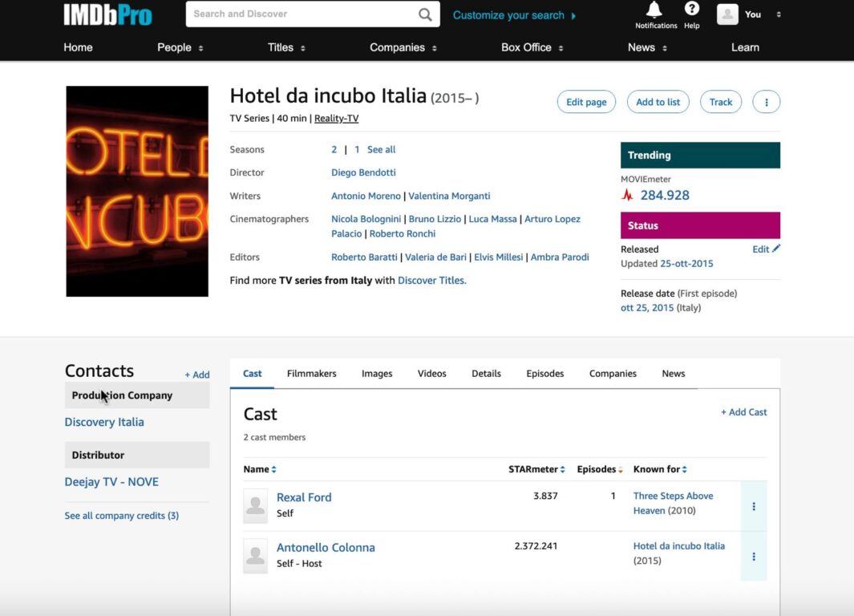Click + Add next to Contacts
The image size is (854, 616).
click(x=197, y=375)
